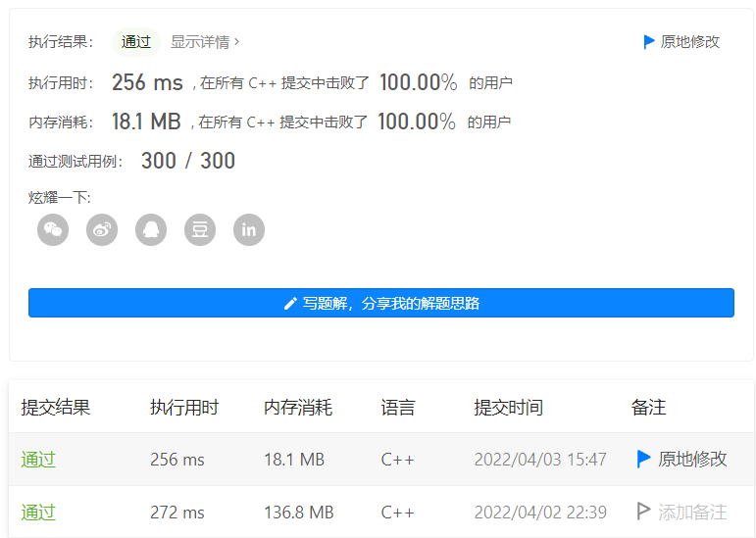This screenshot has width=756, height=538.
Task: Click 语言 column header
Action: pos(398,408)
